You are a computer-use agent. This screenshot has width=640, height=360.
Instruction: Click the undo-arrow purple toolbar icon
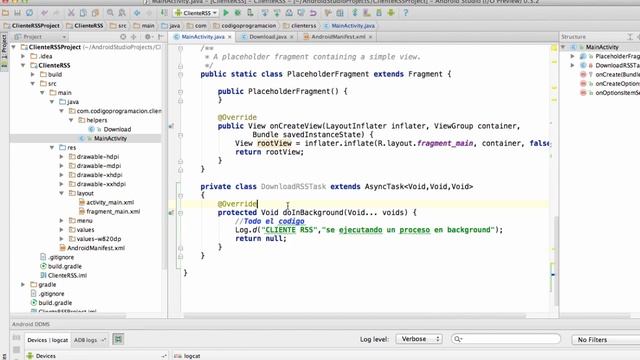313,13
